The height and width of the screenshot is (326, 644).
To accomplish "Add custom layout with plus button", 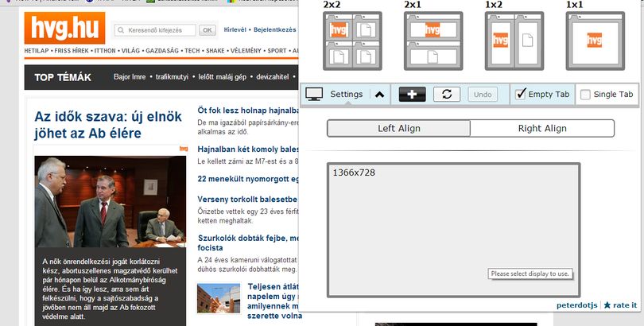I will [x=412, y=95].
